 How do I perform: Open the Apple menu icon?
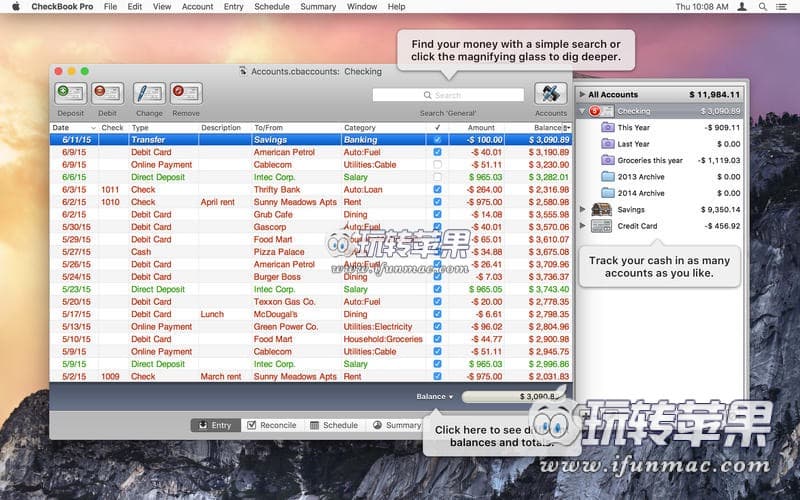[16, 7]
